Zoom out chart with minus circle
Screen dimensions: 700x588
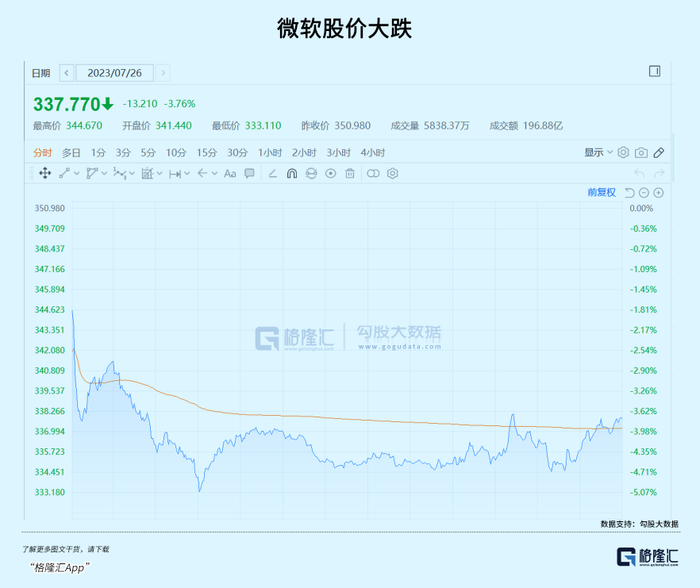pyautogui.click(x=644, y=192)
